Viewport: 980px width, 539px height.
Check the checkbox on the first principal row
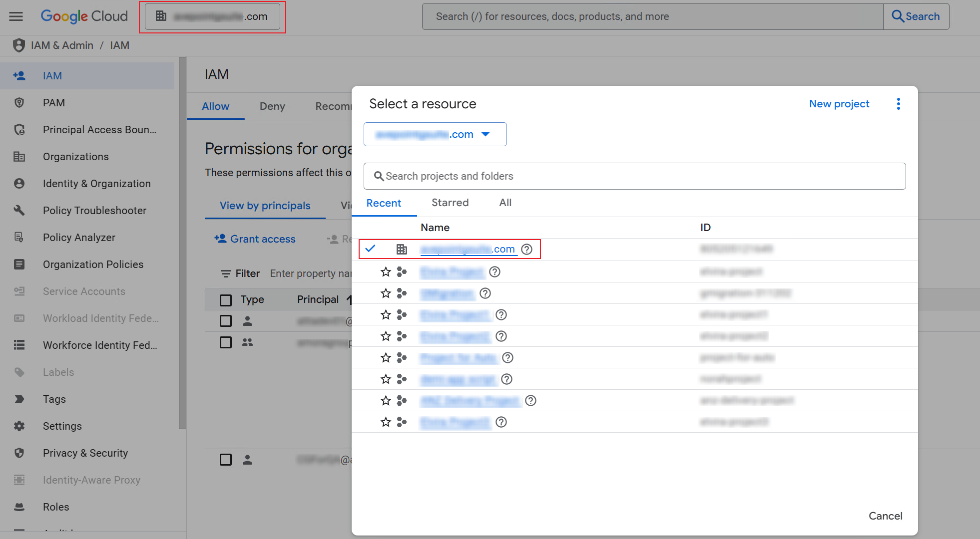click(x=225, y=321)
